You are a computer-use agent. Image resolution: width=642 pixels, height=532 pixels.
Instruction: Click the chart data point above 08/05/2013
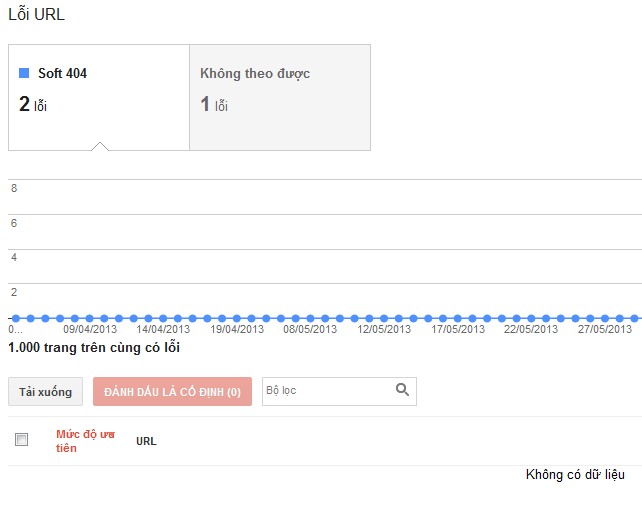tap(310, 318)
